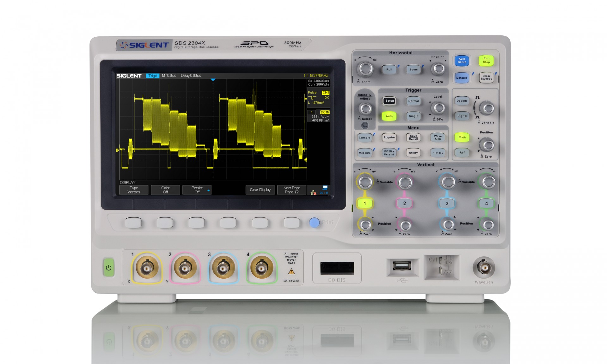Viewport: 607px width, 364px height.
Task: Click the Intensity Adjust knob
Action: point(365,109)
